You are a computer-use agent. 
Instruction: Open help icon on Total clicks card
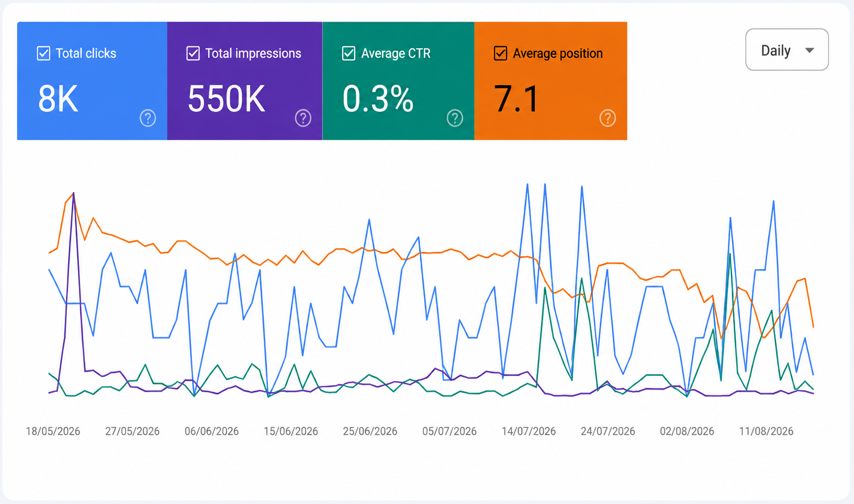click(148, 118)
